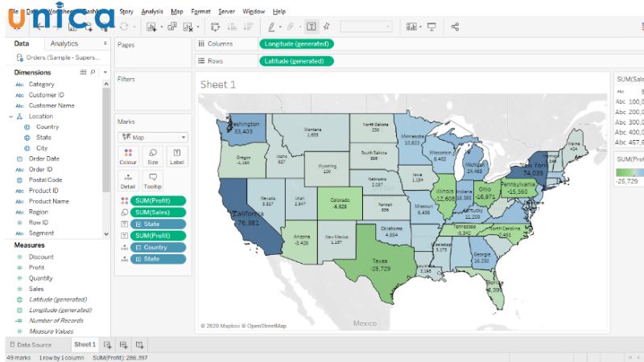Image resolution: width=644 pixels, height=362 pixels.
Task: Open the Colour marks card
Action: (129, 155)
